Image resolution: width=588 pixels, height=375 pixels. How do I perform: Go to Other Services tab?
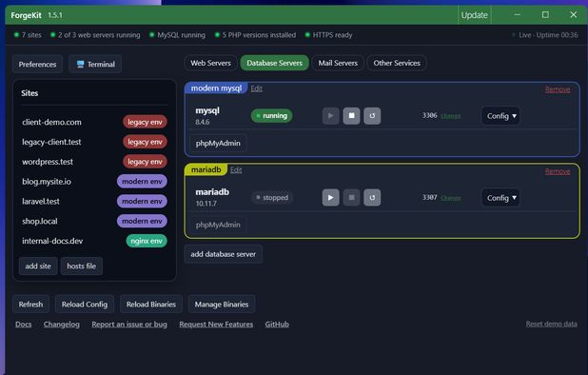(397, 63)
